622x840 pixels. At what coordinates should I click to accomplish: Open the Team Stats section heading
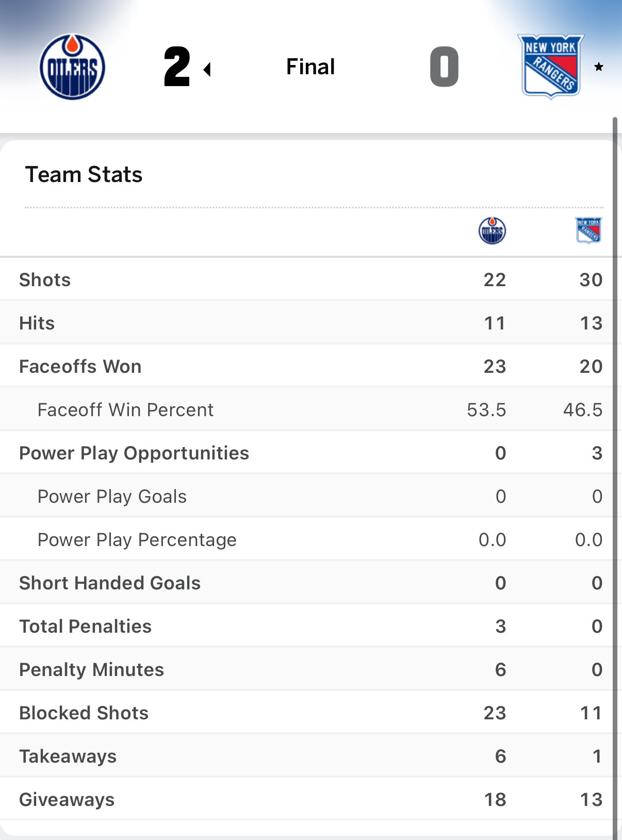click(x=84, y=174)
